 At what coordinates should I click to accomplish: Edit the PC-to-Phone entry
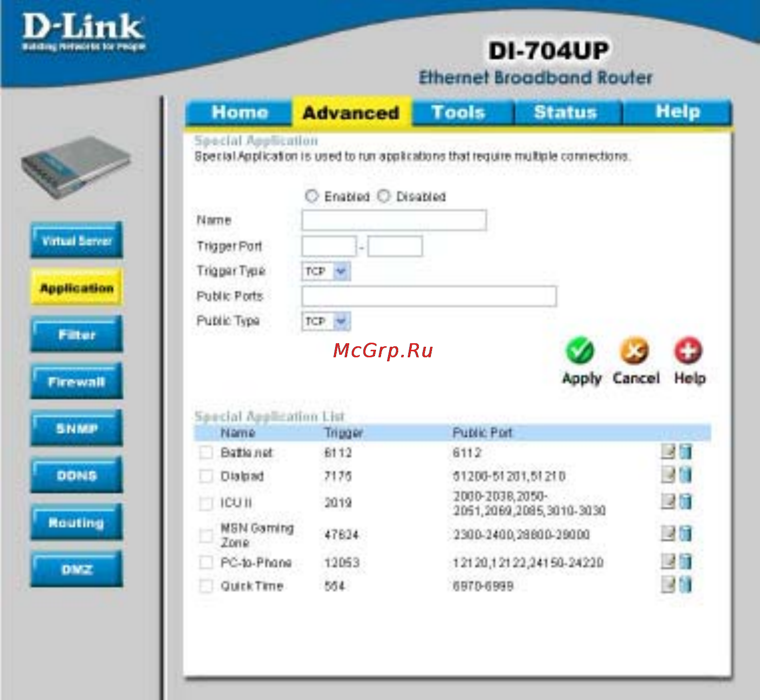pyautogui.click(x=668, y=561)
